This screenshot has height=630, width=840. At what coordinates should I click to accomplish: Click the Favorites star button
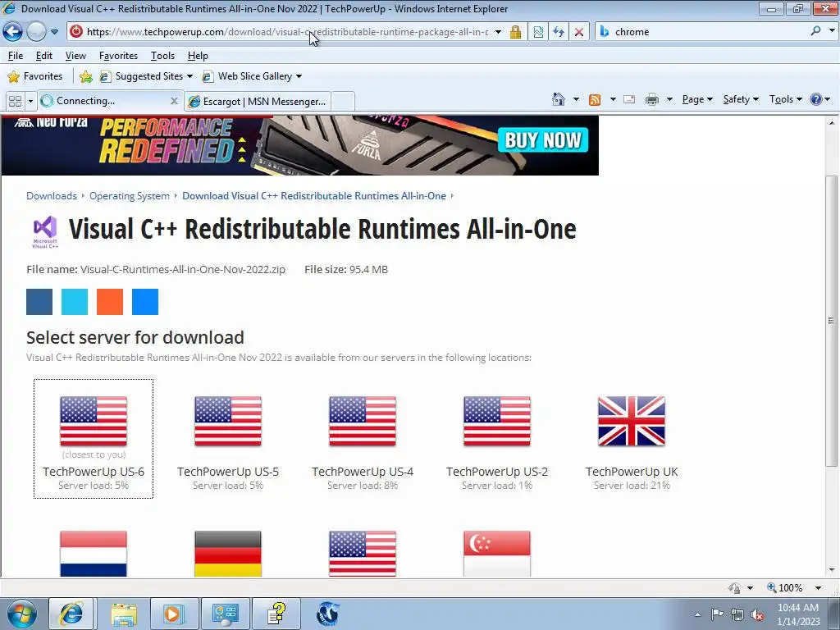[x=35, y=76]
